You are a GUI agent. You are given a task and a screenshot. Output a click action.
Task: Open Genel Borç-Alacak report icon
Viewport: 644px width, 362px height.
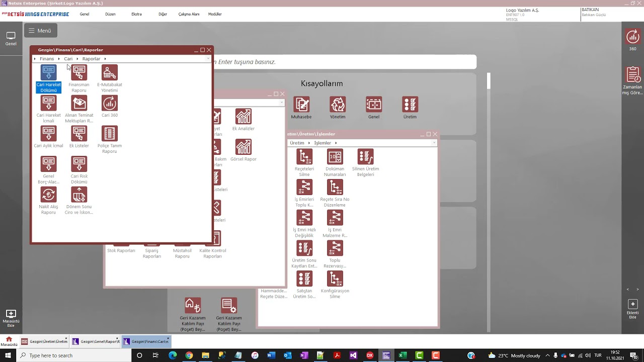pyautogui.click(x=48, y=164)
